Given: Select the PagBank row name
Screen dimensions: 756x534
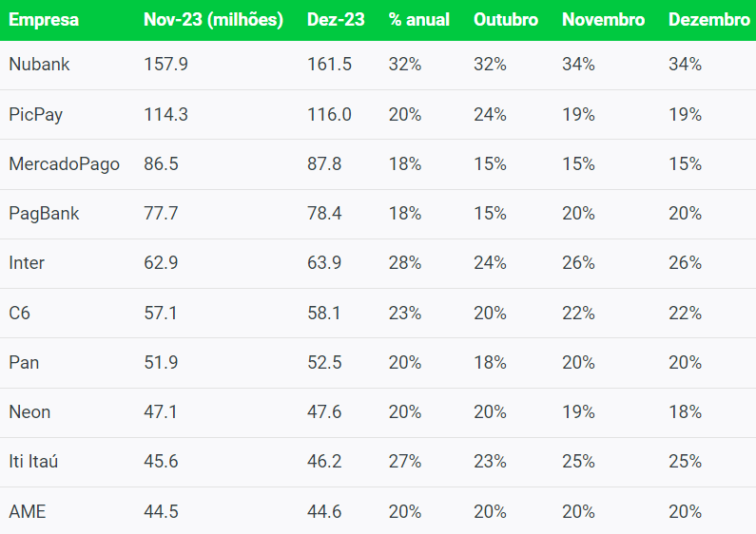Looking at the screenshot, I should (44, 214).
